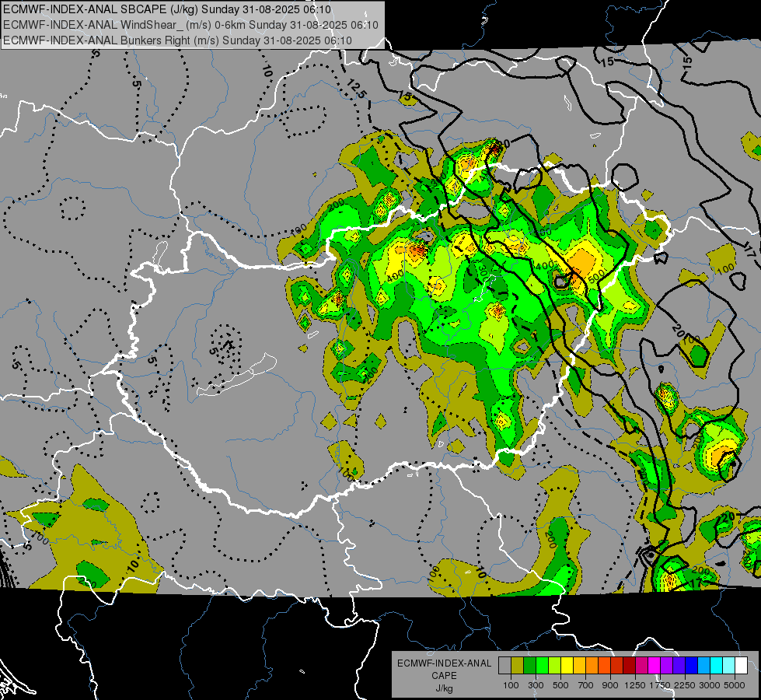
Task: Click the SBCAPE header line at top
Action: [x=167, y=9]
